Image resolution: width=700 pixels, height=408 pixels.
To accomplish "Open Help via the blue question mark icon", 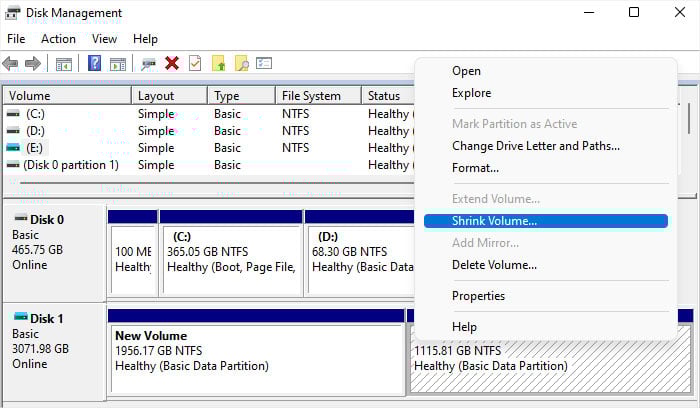I will coord(94,63).
